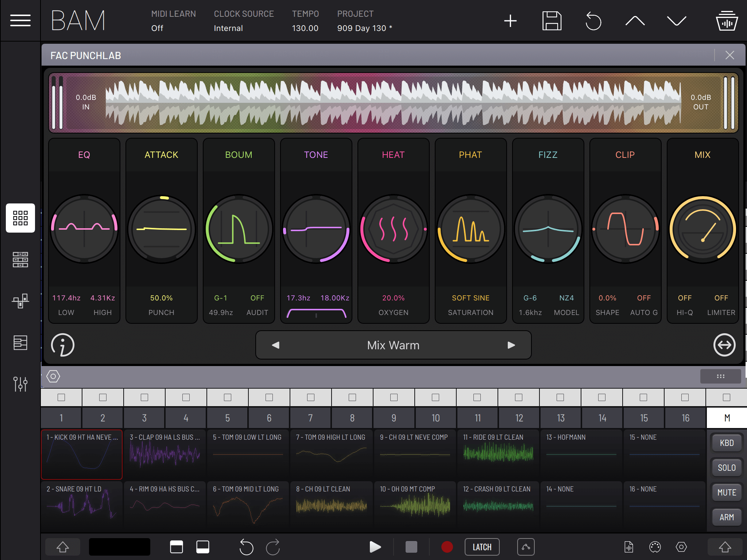Select track tab 15
The height and width of the screenshot is (560, 747).
tap(643, 418)
